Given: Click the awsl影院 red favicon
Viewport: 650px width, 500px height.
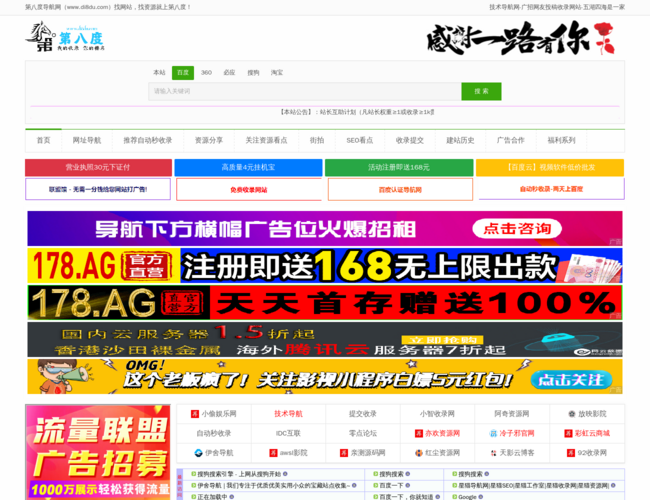Looking at the screenshot, I should [273, 453].
